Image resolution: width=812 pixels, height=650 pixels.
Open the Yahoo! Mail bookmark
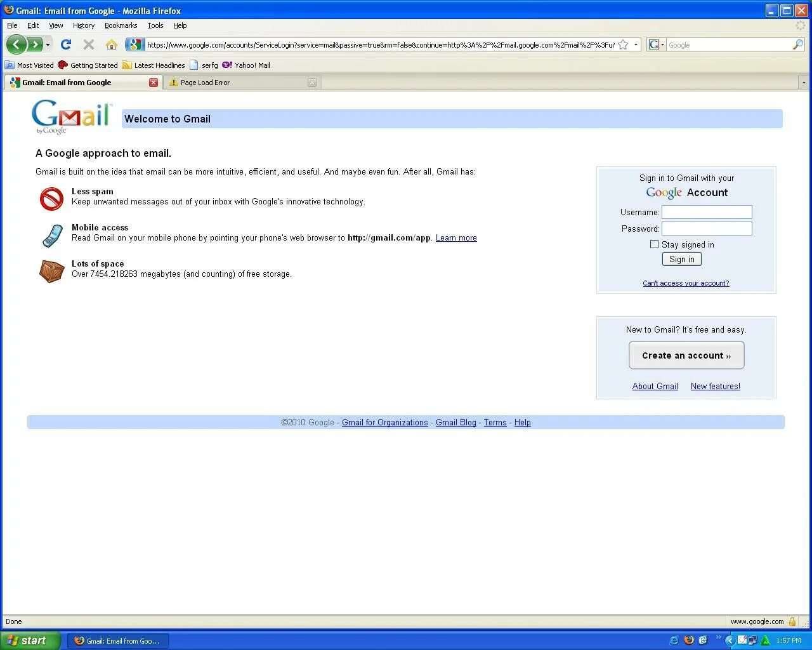pyautogui.click(x=246, y=65)
